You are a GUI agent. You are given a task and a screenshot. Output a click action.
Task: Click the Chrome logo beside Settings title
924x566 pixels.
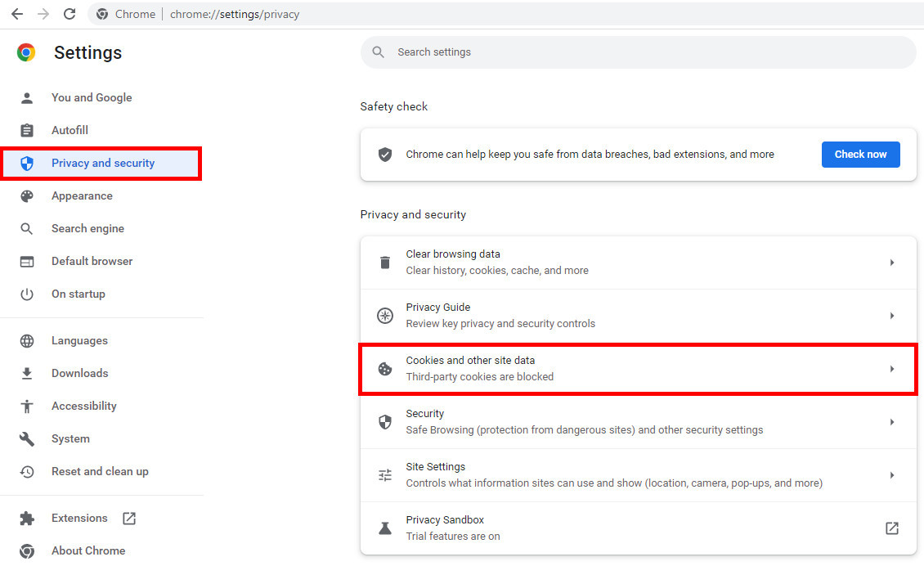pos(26,52)
